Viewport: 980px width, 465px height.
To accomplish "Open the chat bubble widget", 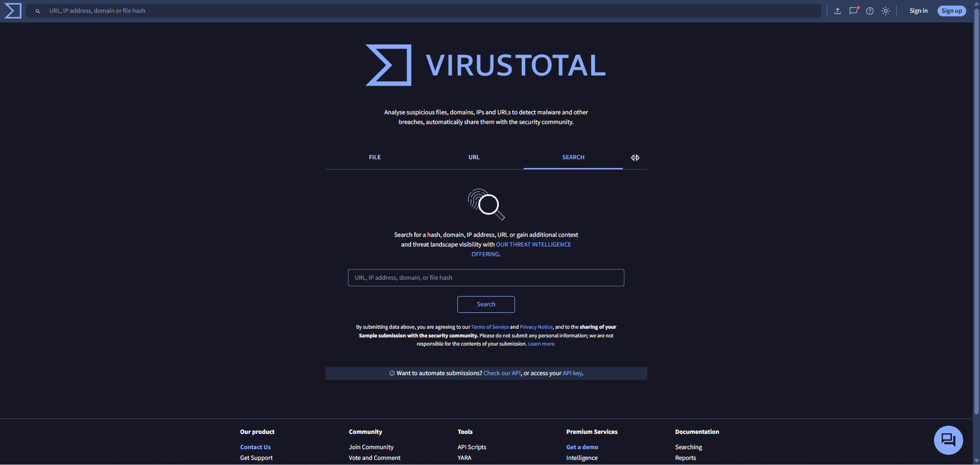I will tap(948, 440).
